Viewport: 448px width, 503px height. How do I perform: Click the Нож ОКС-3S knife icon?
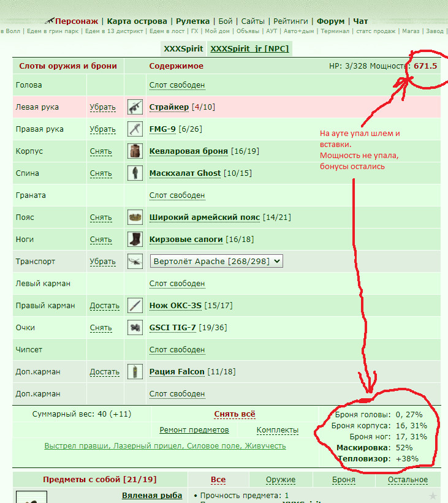(x=135, y=305)
